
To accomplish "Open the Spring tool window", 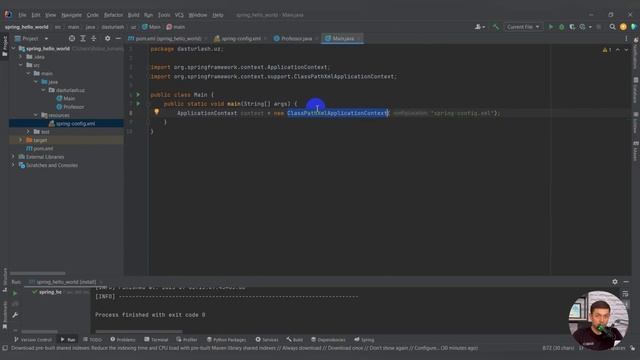I will pos(364,340).
